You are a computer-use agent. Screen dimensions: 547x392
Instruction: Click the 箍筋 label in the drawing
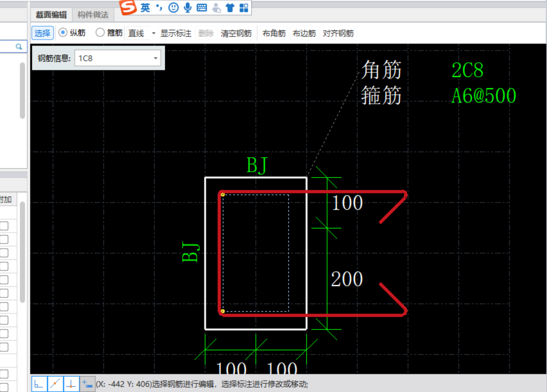(381, 95)
